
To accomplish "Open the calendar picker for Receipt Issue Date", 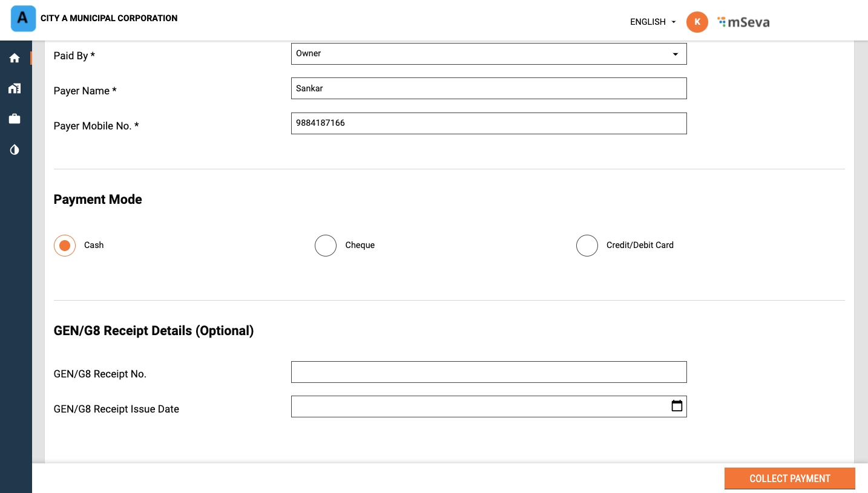I will 677,406.
